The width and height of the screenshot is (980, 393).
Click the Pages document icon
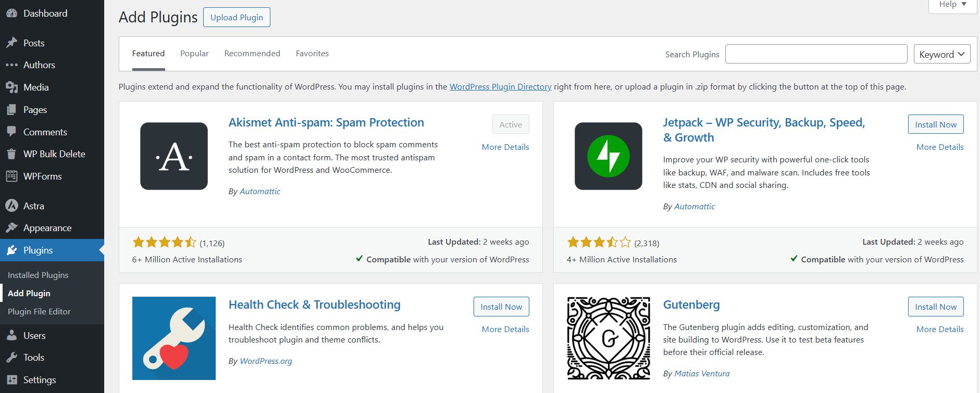coord(11,110)
